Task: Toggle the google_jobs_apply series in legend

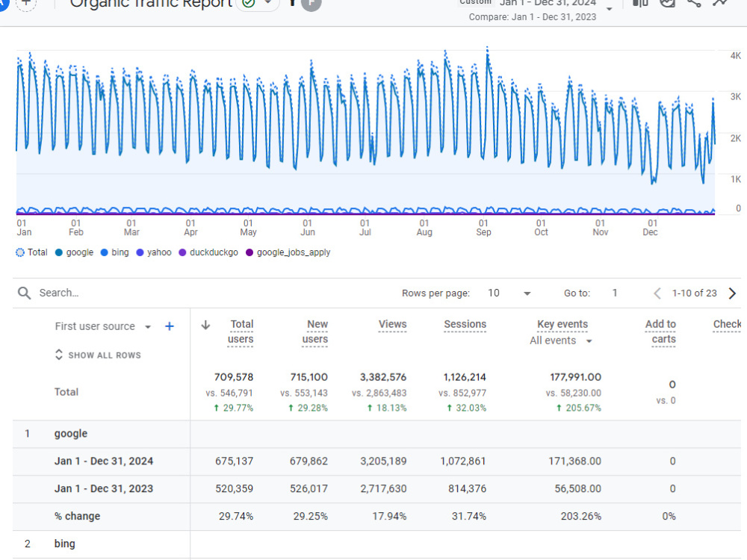Action: 288,252
